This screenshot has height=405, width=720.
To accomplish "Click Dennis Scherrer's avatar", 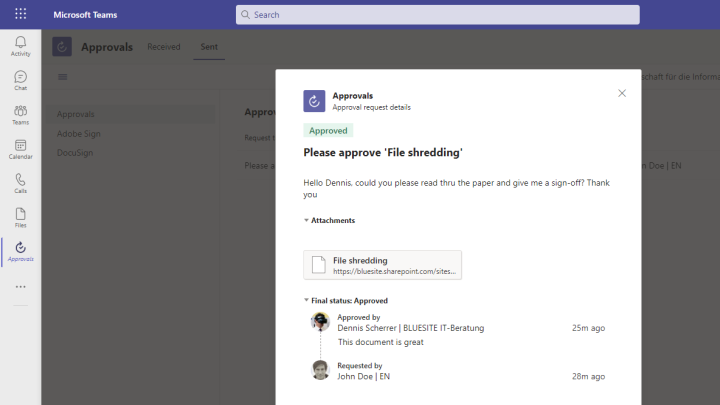I will [x=321, y=321].
